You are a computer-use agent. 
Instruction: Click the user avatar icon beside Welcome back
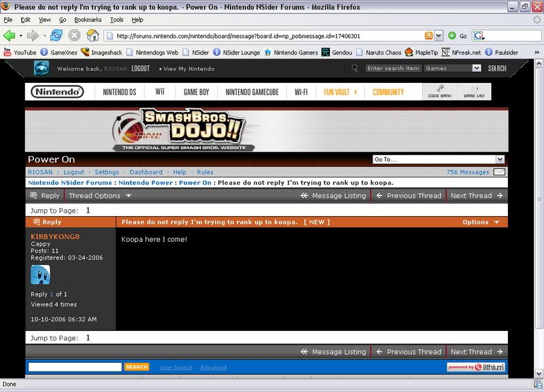click(x=41, y=68)
